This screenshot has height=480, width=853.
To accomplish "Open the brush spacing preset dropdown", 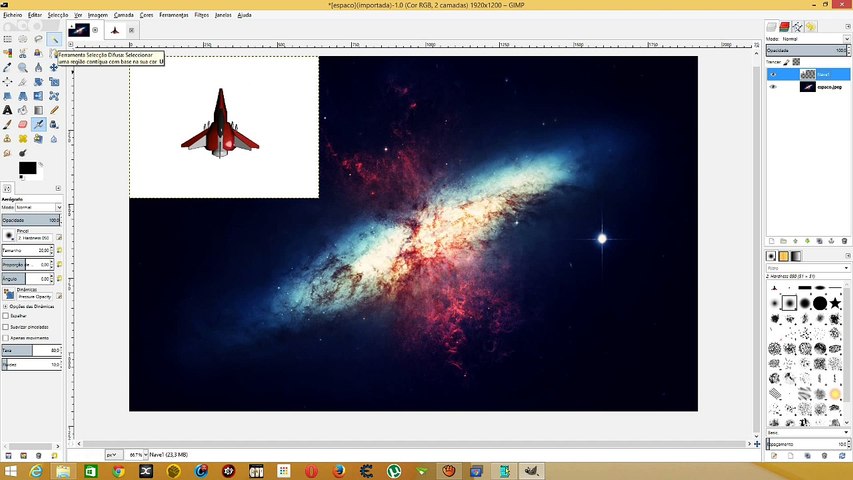I will point(808,432).
